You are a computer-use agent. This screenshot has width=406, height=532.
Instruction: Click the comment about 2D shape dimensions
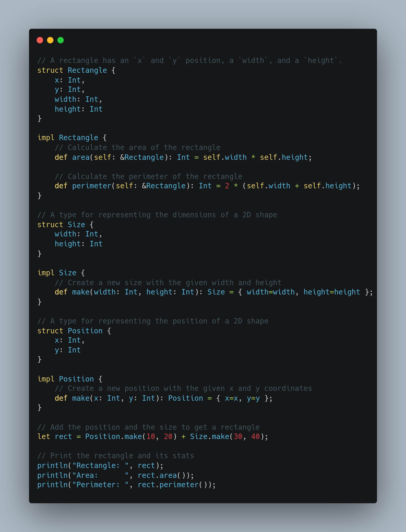[157, 215]
